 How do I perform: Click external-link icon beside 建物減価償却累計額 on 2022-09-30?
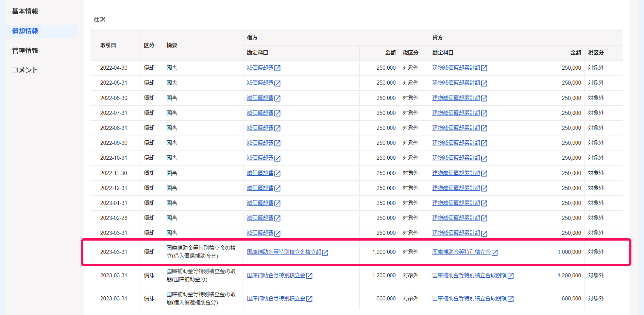484,143
